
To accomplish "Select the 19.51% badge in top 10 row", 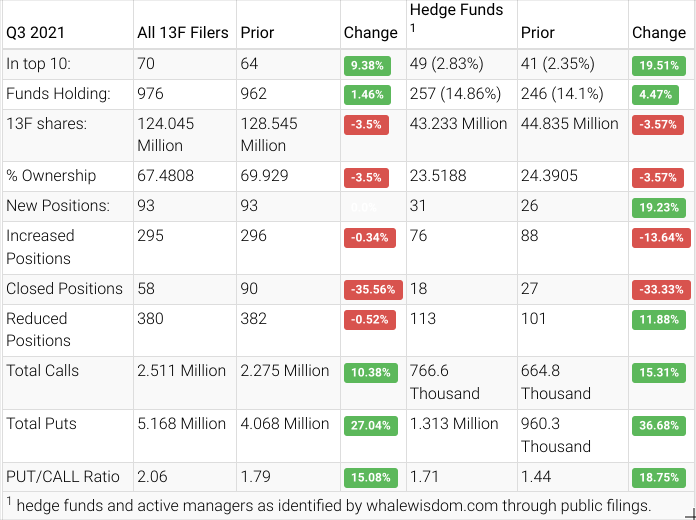I will (x=659, y=66).
